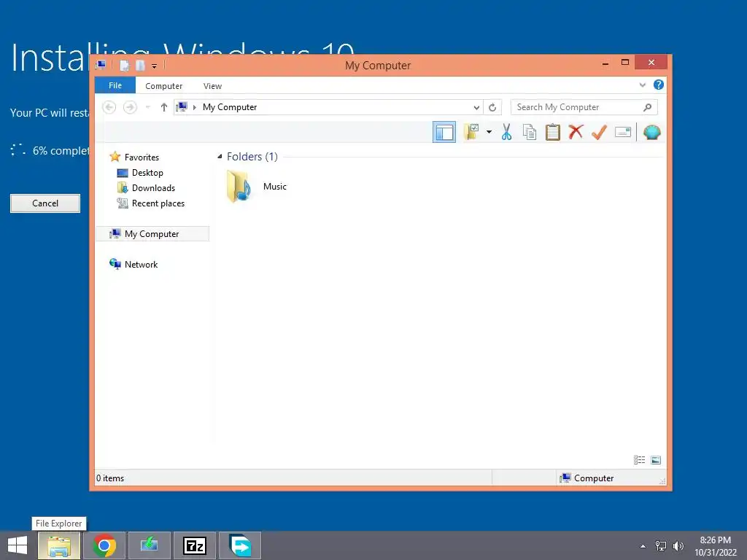Click the Paste clipboard icon
The width and height of the screenshot is (747, 560).
pos(553,132)
